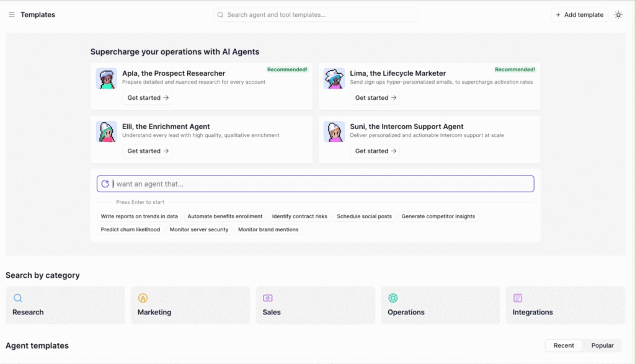Select the Marketing category icon

pyautogui.click(x=143, y=298)
